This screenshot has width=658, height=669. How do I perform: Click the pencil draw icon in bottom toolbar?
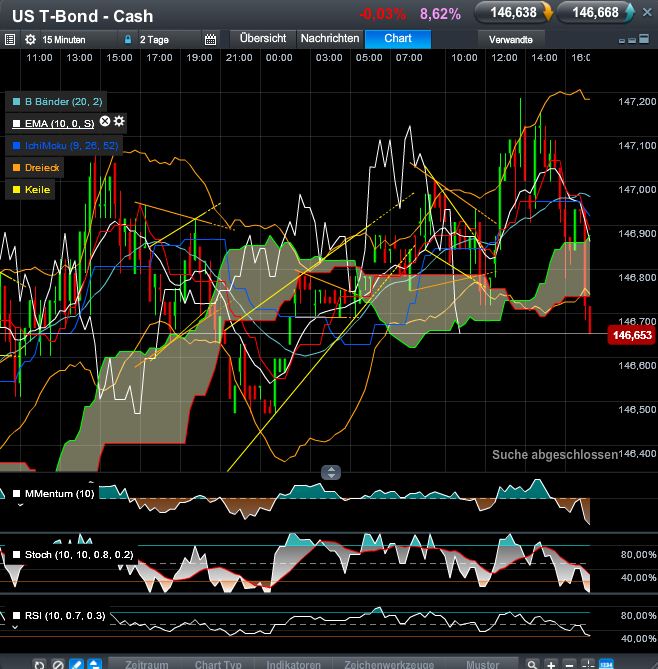click(74, 663)
